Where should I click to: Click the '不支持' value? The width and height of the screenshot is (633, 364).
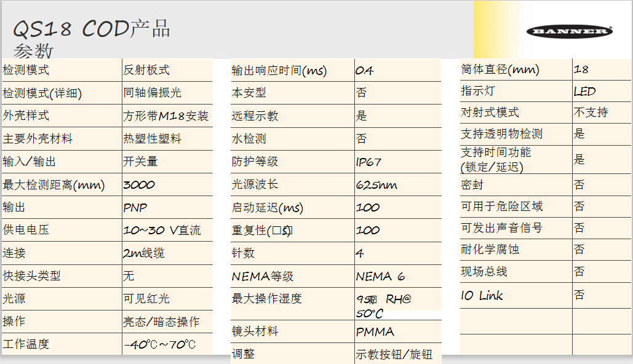pyautogui.click(x=591, y=112)
